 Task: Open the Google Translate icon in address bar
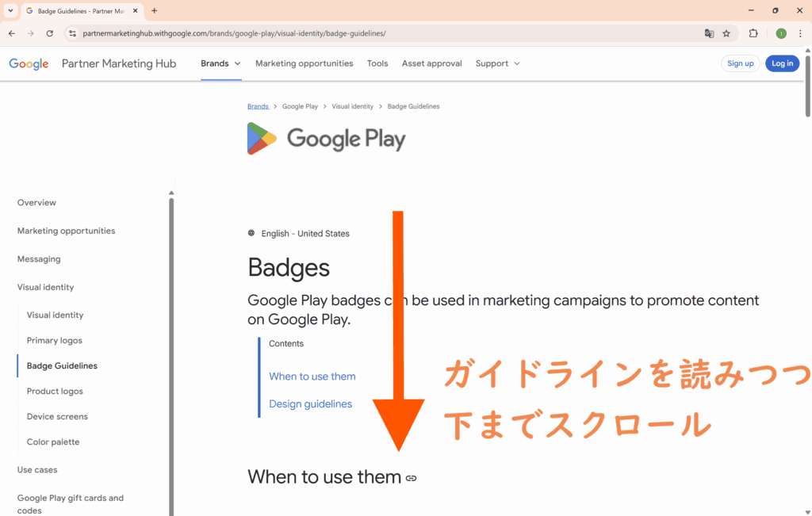tap(709, 33)
